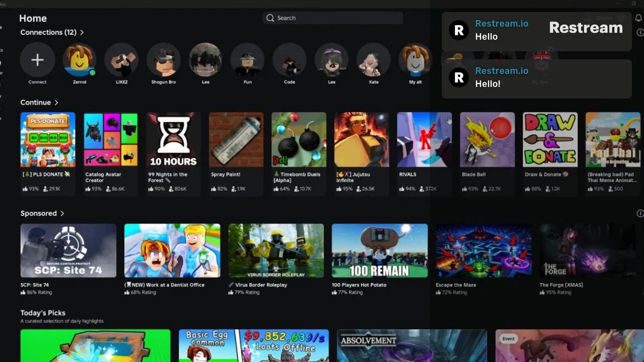Viewport: 644px width, 362px height.
Task: Open Virus Border Roleplay thumbnail
Action: (x=276, y=250)
